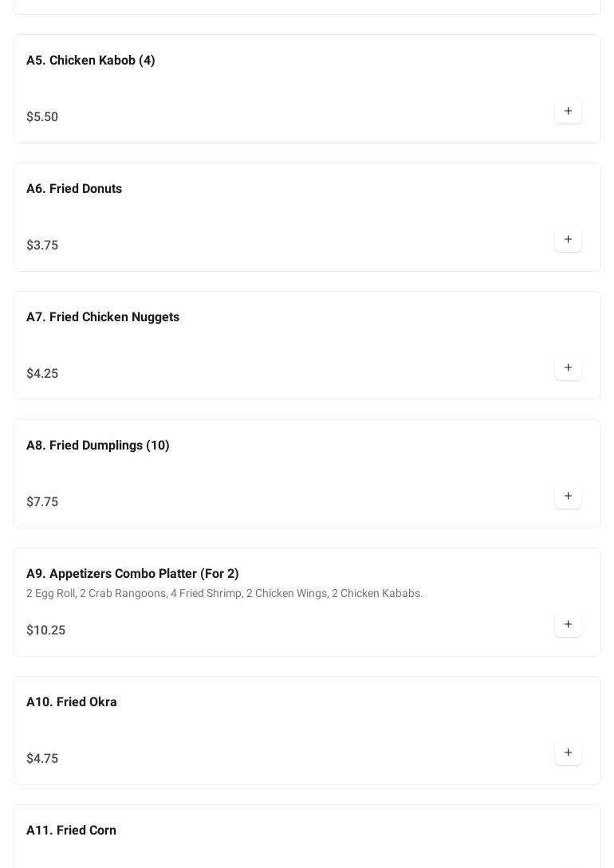Add A5 Chicken Kabob to cart

568,112
